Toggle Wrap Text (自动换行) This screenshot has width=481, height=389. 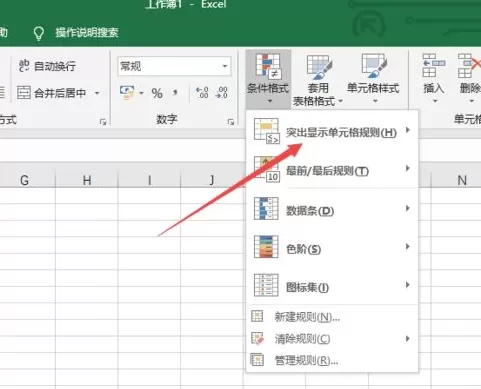pos(47,66)
